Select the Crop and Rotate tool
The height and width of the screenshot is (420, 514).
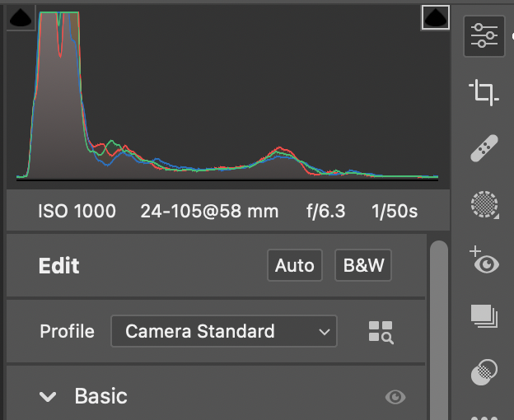coord(484,92)
